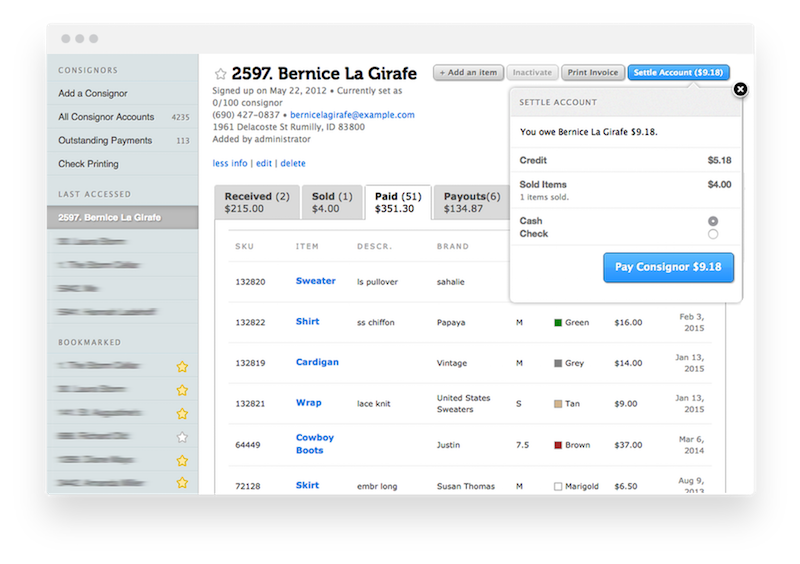The height and width of the screenshot is (564, 800).
Task: Click the $16.00 price in Shirt row
Action: coord(628,323)
